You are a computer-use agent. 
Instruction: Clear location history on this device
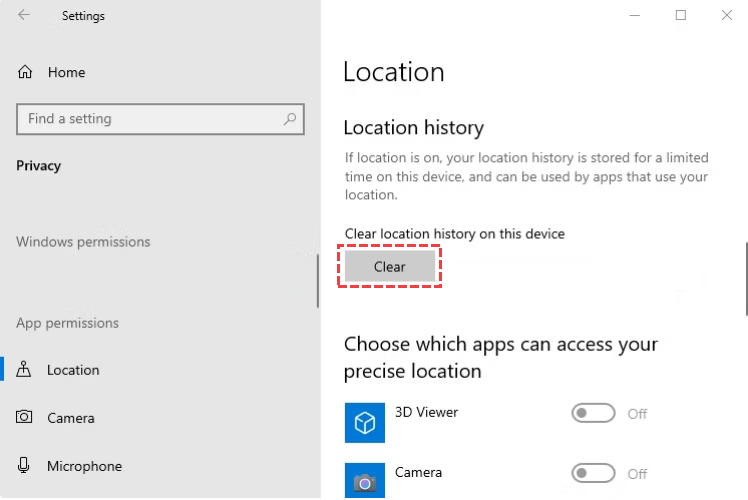point(390,267)
